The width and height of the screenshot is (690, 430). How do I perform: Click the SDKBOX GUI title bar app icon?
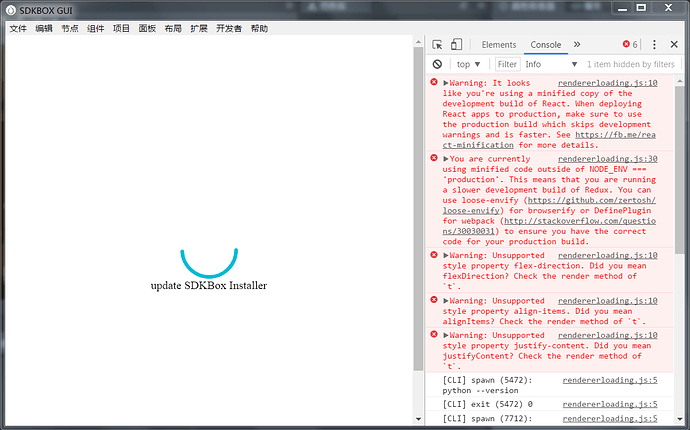(x=11, y=10)
